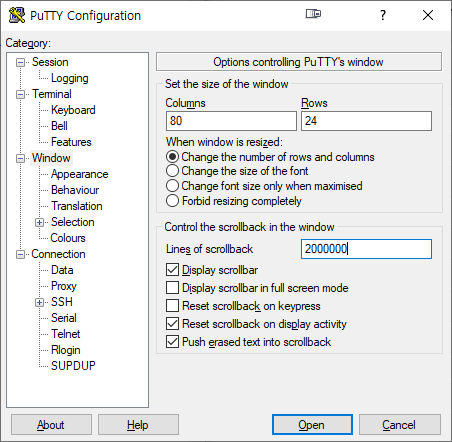Disable 'Reset scrollback on display activity'
Image resolution: width=452 pixels, height=442 pixels.
tap(172, 324)
